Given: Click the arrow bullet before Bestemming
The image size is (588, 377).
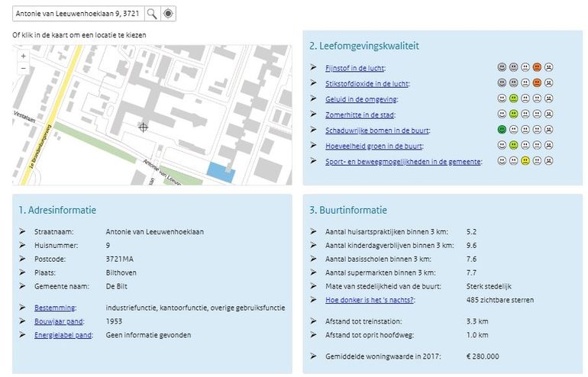Looking at the screenshot, I should [22, 308].
